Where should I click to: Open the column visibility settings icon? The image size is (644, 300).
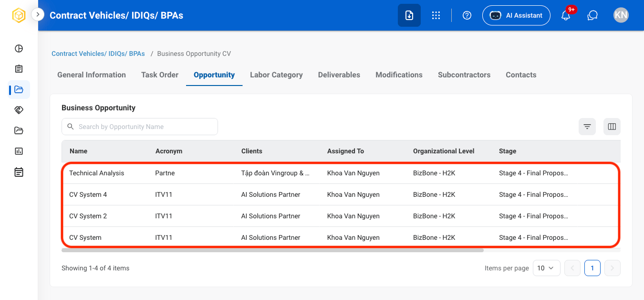click(612, 127)
